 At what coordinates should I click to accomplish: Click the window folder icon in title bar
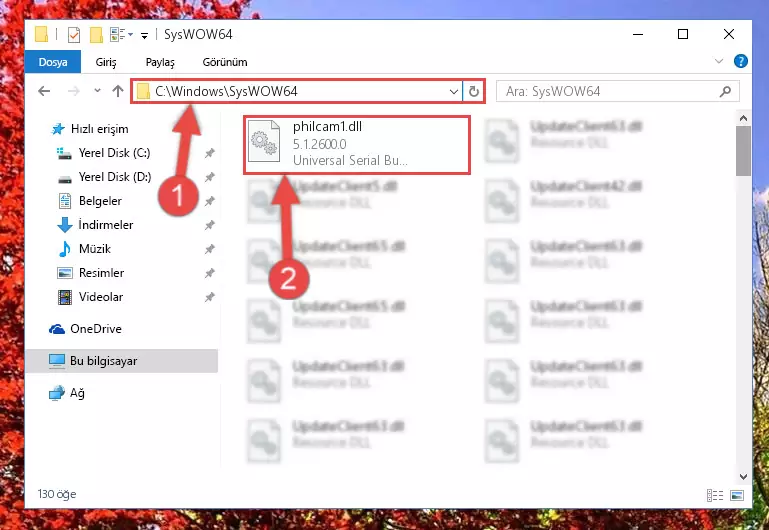point(42,34)
